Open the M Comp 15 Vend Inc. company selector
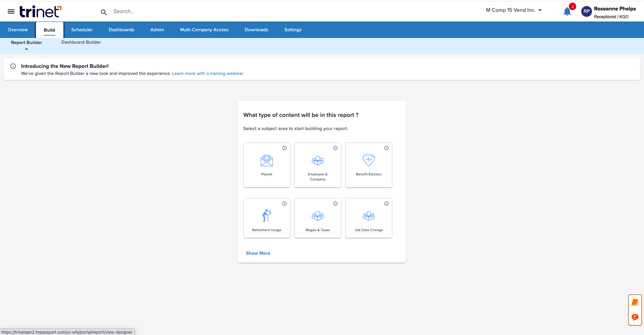The width and height of the screenshot is (644, 335). 513,10
